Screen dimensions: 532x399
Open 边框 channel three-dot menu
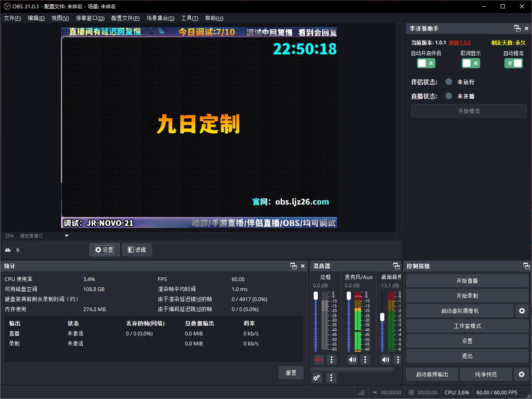click(x=332, y=359)
